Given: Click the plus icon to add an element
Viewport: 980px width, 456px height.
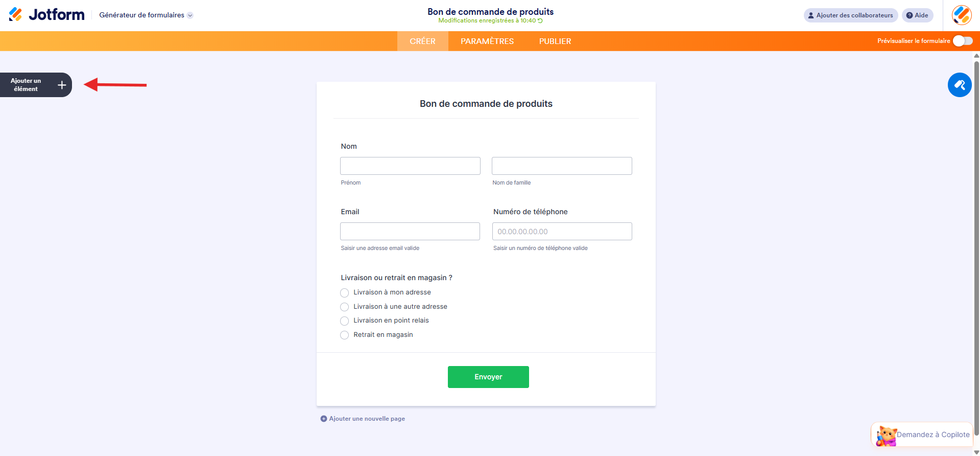Looking at the screenshot, I should tap(61, 85).
